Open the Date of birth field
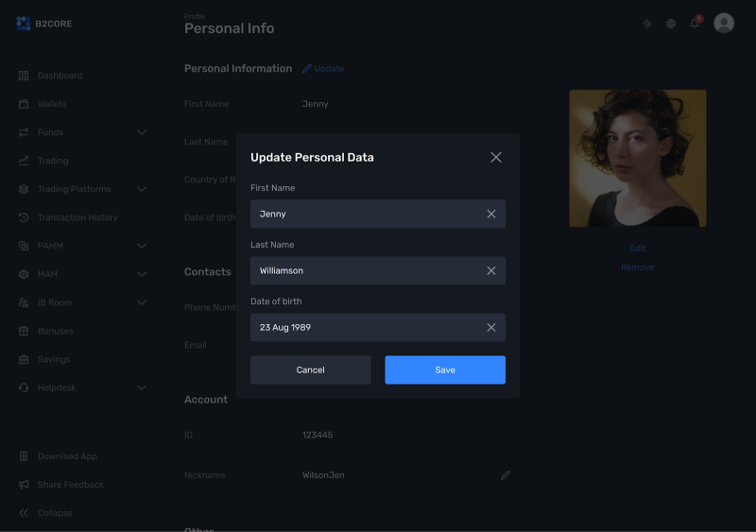The height and width of the screenshot is (532, 756). pos(377,328)
